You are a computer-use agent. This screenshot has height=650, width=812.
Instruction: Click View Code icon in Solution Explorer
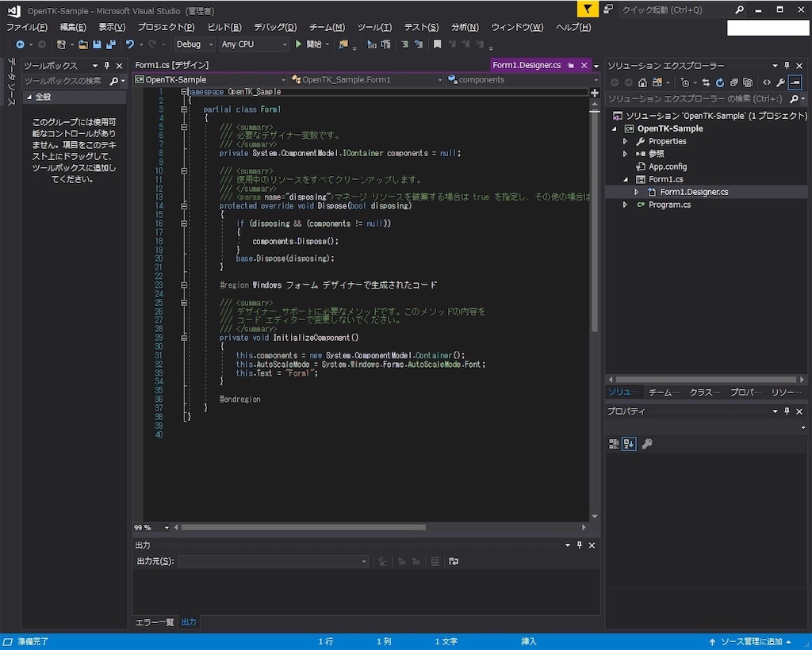coord(767,82)
